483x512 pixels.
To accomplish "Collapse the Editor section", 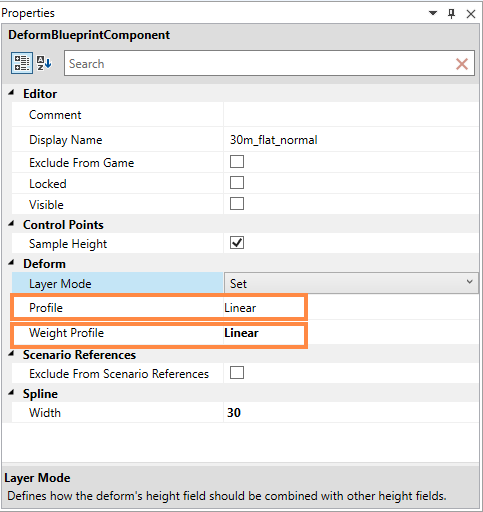I will point(12,93).
